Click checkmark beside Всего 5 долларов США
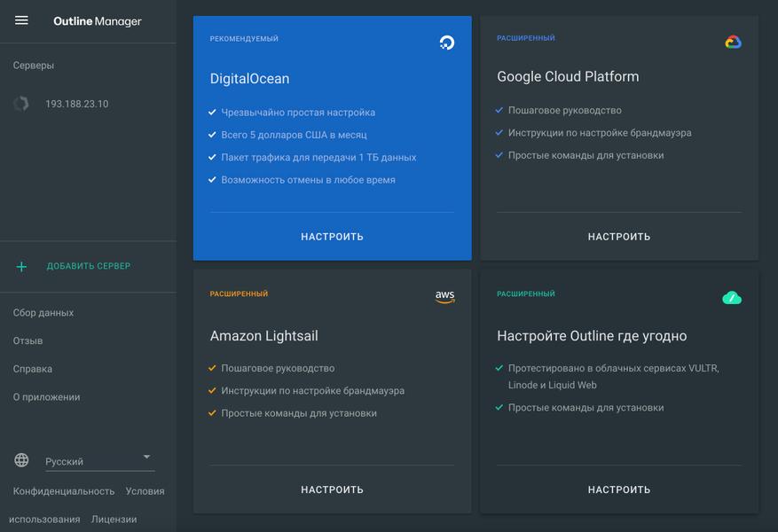778x532 pixels. [x=212, y=135]
